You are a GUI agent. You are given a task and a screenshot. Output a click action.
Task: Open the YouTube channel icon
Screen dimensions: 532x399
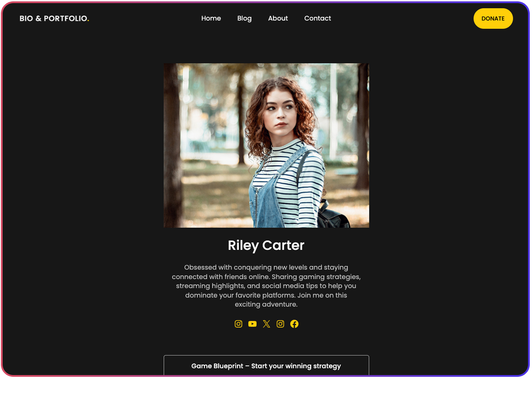tap(252, 324)
